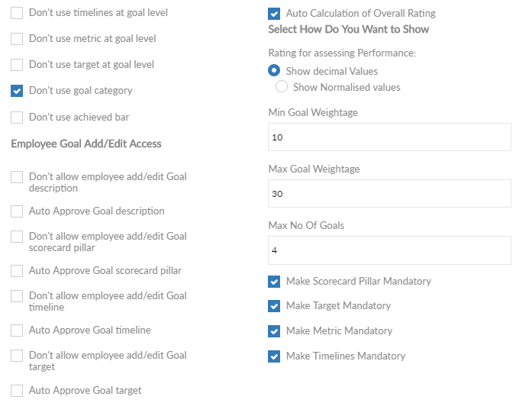Choose Show Normalised values radio button

coord(282,86)
